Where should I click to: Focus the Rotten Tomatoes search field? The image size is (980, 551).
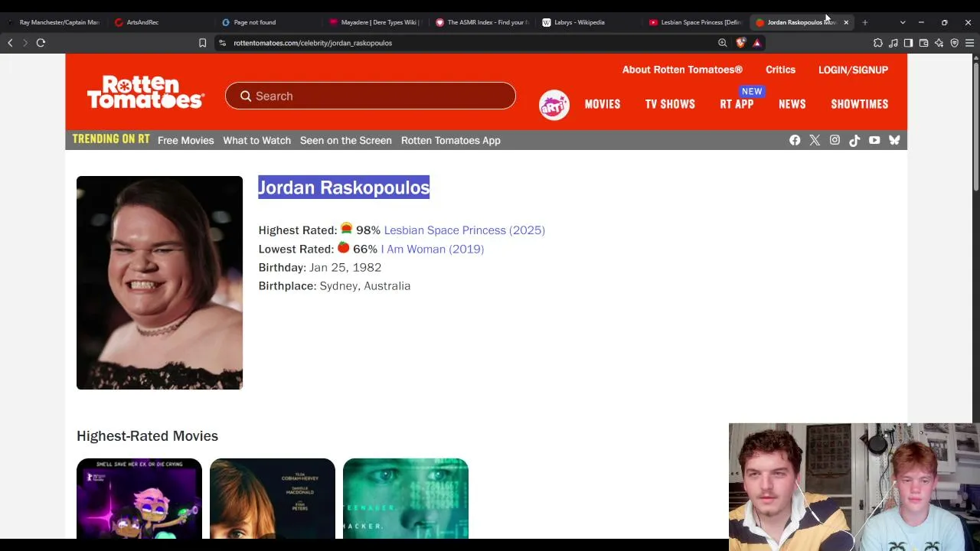point(371,96)
